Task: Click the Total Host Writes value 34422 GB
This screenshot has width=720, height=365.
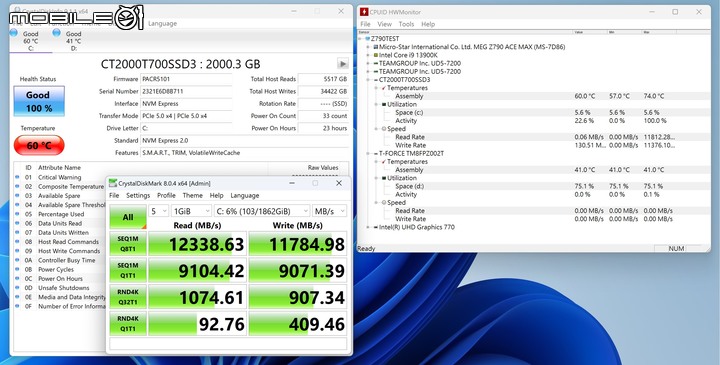Action: point(323,91)
